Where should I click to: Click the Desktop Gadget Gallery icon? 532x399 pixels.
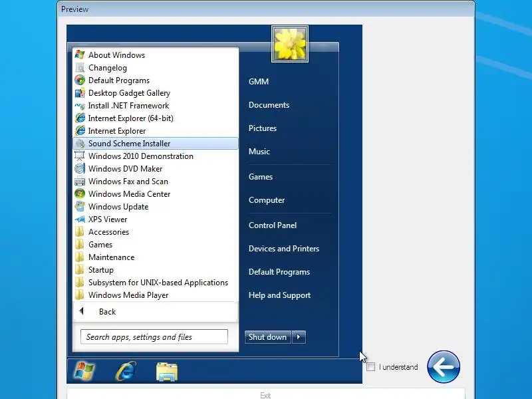coord(80,92)
